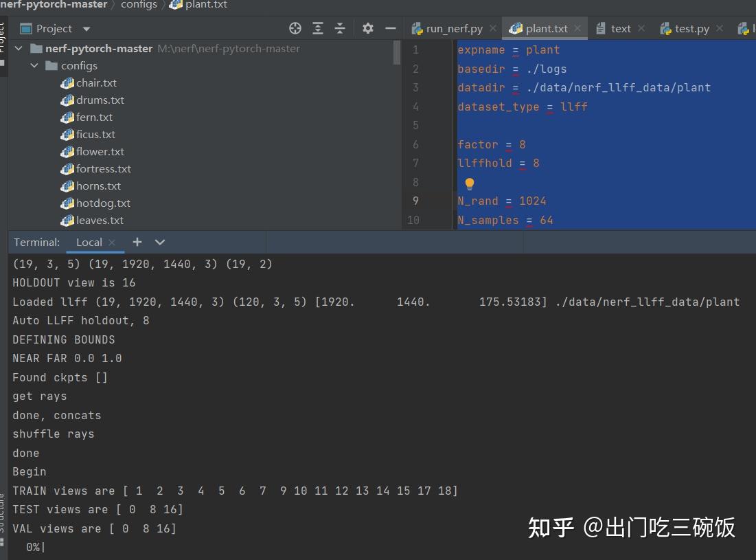Click the Python icon beside run_nerf.py tab

(x=417, y=28)
